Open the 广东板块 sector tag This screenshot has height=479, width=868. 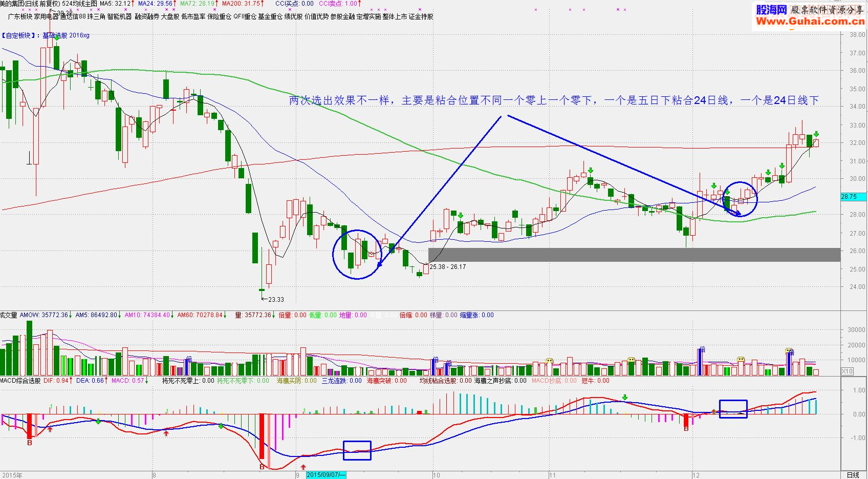click(20, 16)
